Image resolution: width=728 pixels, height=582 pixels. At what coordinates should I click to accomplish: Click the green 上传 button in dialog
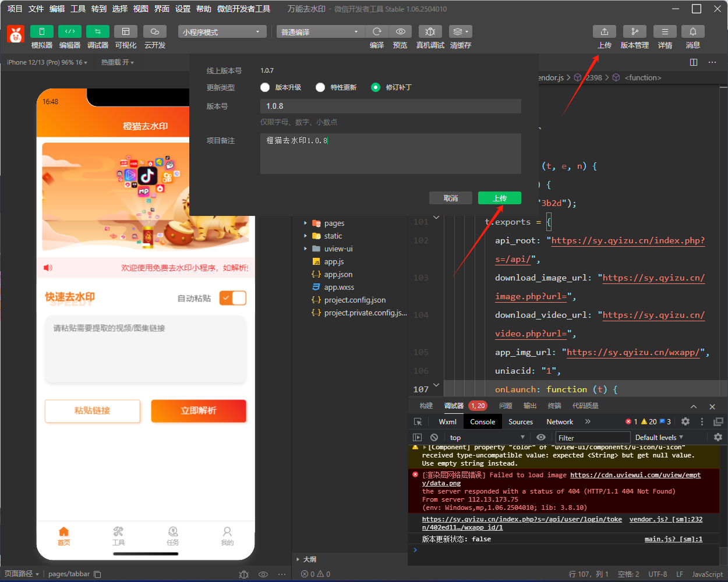pos(499,198)
